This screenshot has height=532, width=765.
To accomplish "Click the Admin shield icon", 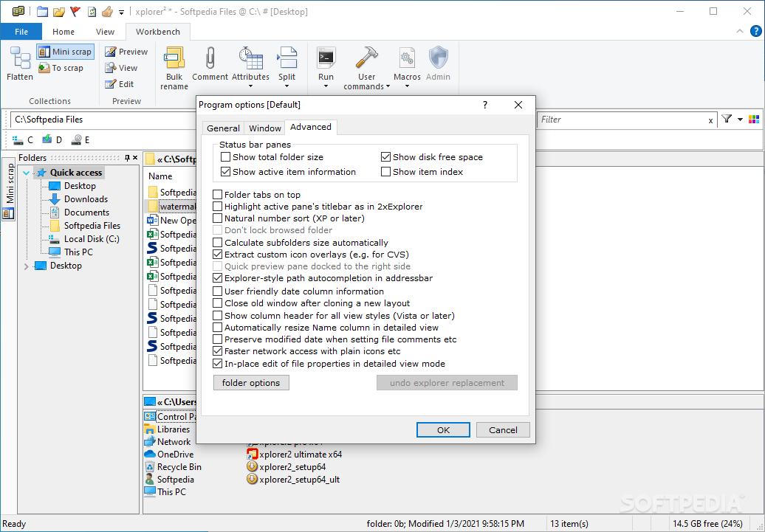I will [x=438, y=58].
